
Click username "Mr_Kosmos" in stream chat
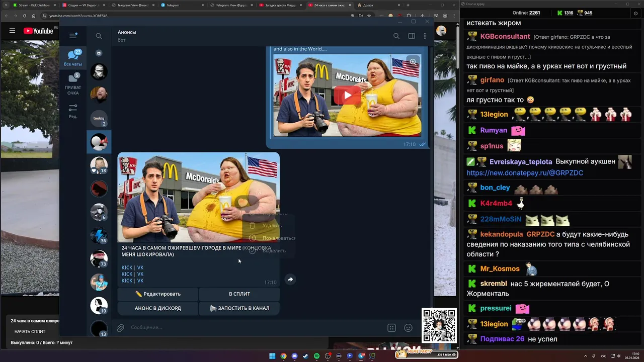coord(500,269)
